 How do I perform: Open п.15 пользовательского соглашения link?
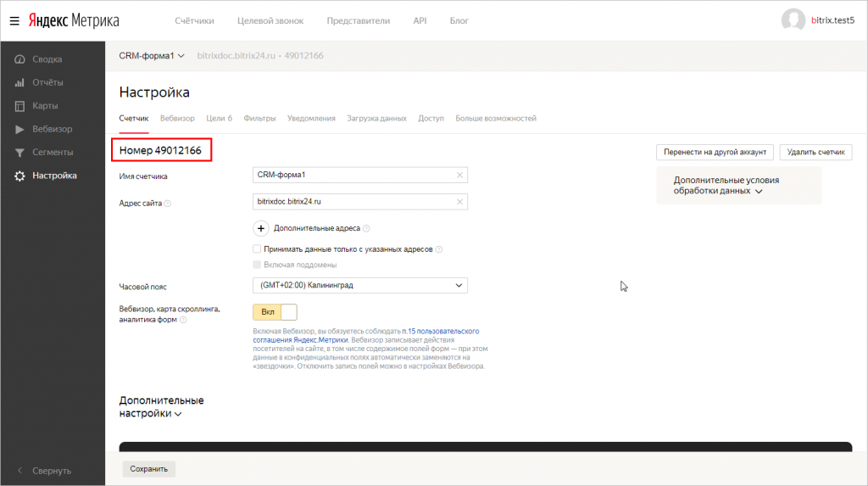click(x=366, y=335)
